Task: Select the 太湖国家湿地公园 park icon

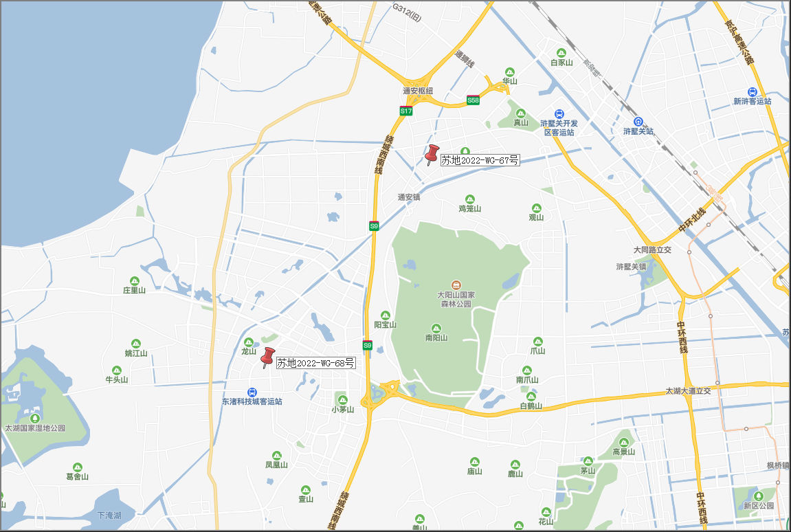Action: point(35,419)
